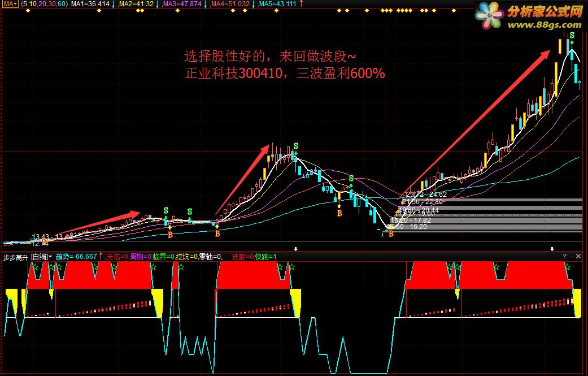Click the 天佑=0 readout
This screenshot has height=376, width=588.
117,257
